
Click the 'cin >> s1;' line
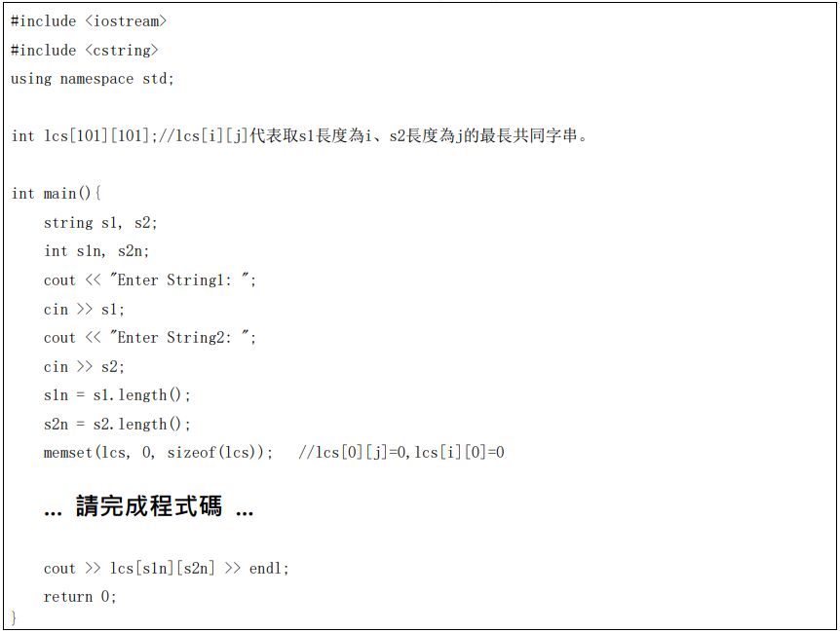pyautogui.click(x=85, y=310)
